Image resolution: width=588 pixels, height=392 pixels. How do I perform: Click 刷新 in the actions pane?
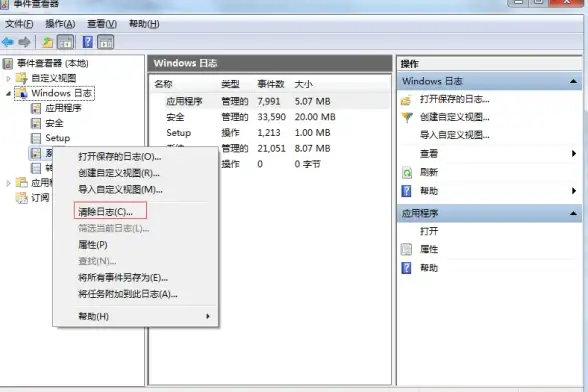(x=429, y=173)
